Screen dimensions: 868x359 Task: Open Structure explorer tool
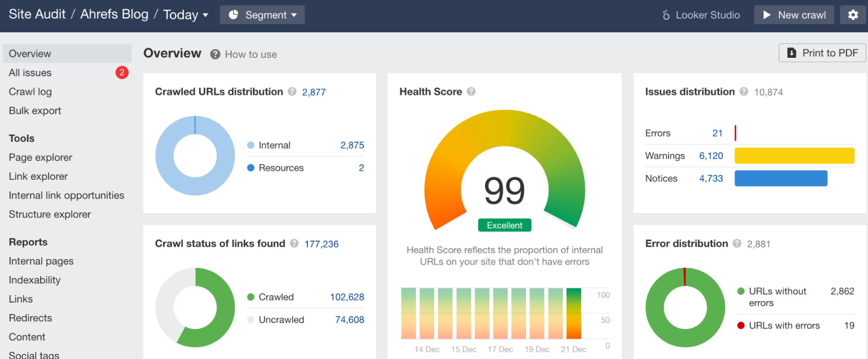50,214
